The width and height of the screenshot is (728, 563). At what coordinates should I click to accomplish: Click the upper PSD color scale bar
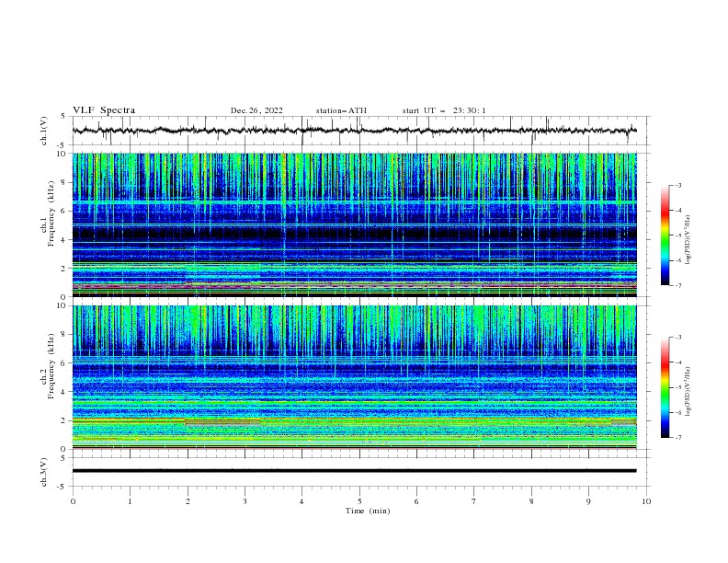tap(665, 236)
